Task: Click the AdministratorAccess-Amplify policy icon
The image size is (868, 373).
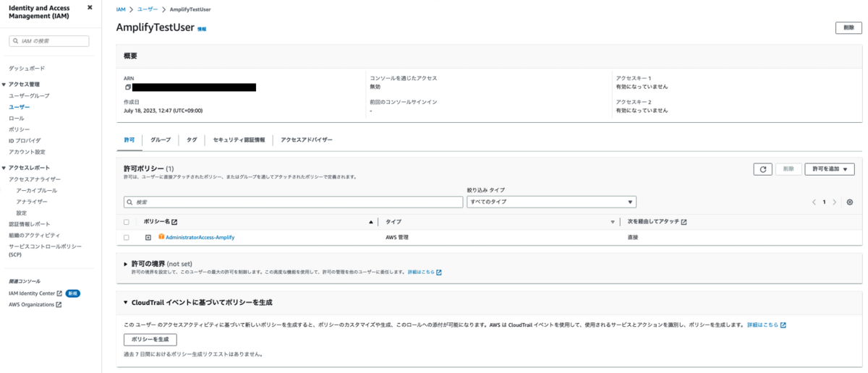Action: [x=161, y=237]
